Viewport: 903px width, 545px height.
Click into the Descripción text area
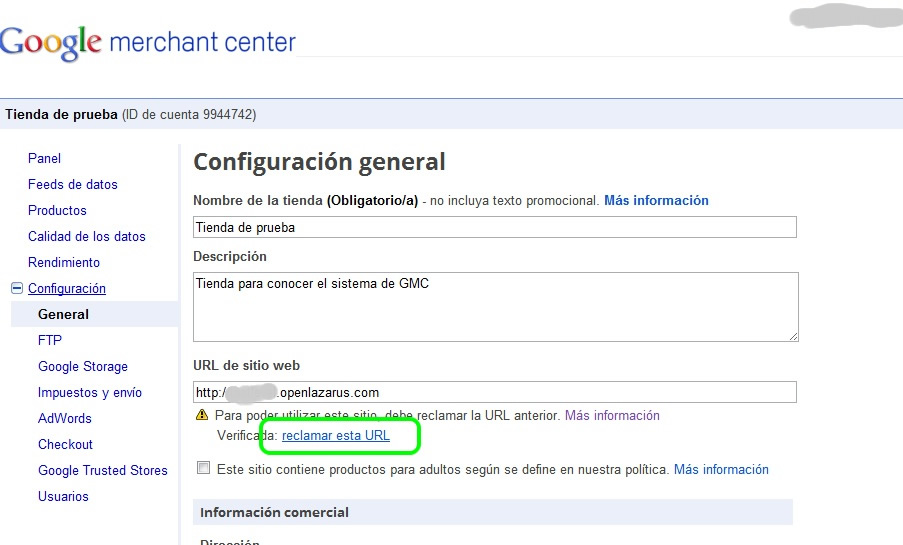pyautogui.click(x=496, y=306)
